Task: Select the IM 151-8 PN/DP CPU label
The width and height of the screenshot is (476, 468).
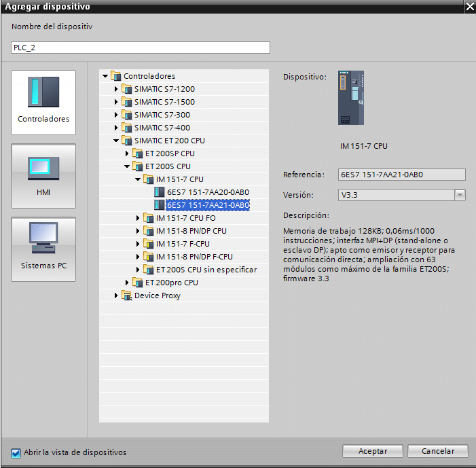Action: [x=191, y=231]
